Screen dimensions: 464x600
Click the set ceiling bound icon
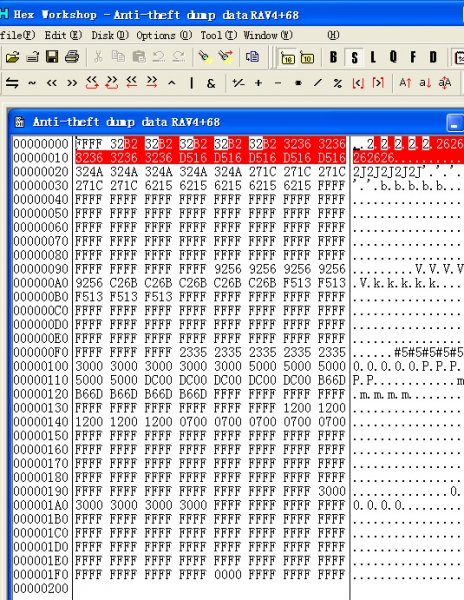(x=378, y=83)
